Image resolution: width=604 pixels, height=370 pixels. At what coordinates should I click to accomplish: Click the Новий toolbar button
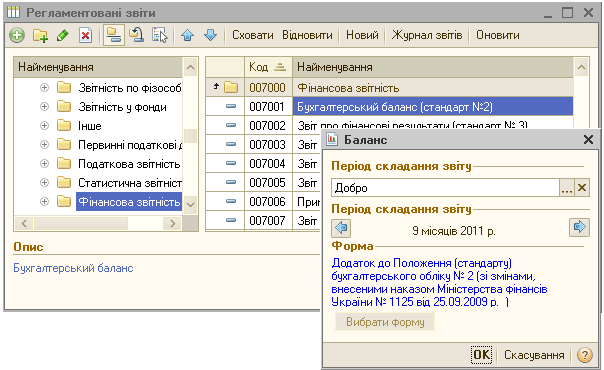tap(362, 35)
